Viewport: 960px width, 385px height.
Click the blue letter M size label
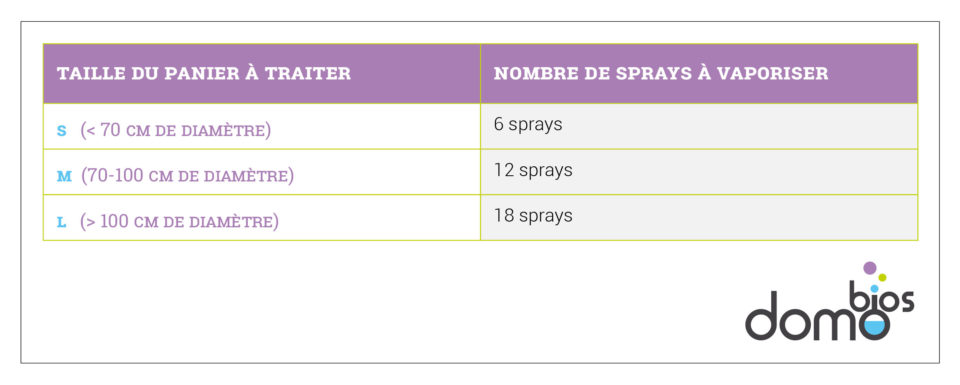(x=64, y=177)
